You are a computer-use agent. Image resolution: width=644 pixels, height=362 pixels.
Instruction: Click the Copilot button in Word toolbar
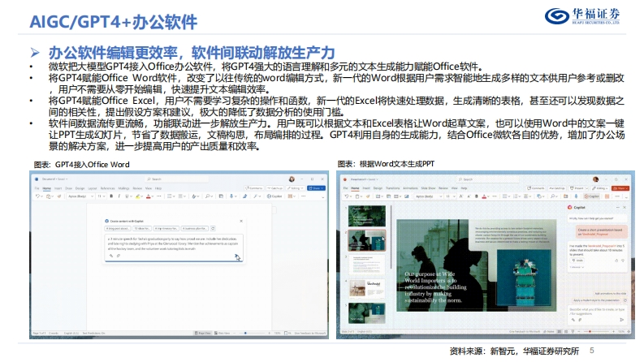pos(274,196)
